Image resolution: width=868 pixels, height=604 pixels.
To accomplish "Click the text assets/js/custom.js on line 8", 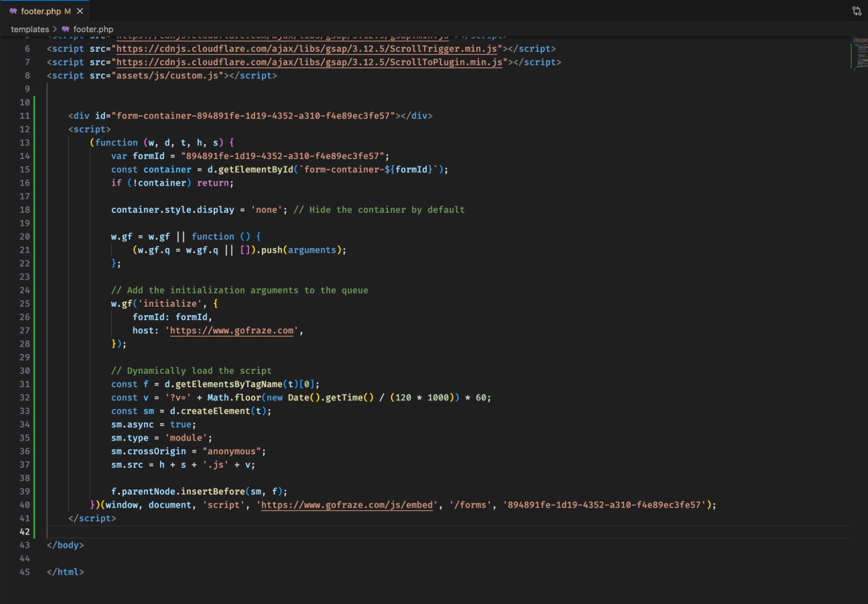I will point(167,76).
